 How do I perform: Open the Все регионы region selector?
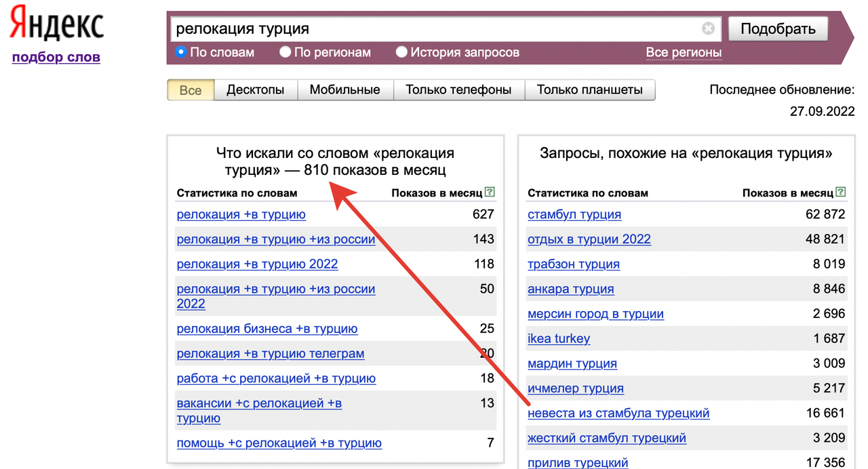[x=684, y=52]
